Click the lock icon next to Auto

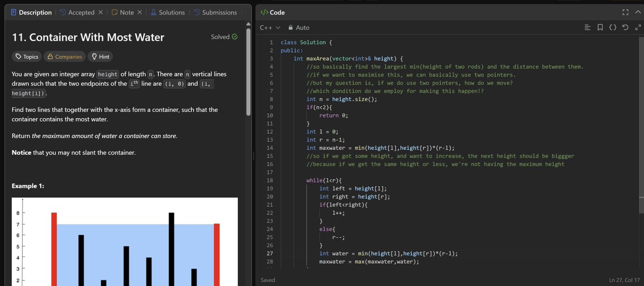coord(290,27)
